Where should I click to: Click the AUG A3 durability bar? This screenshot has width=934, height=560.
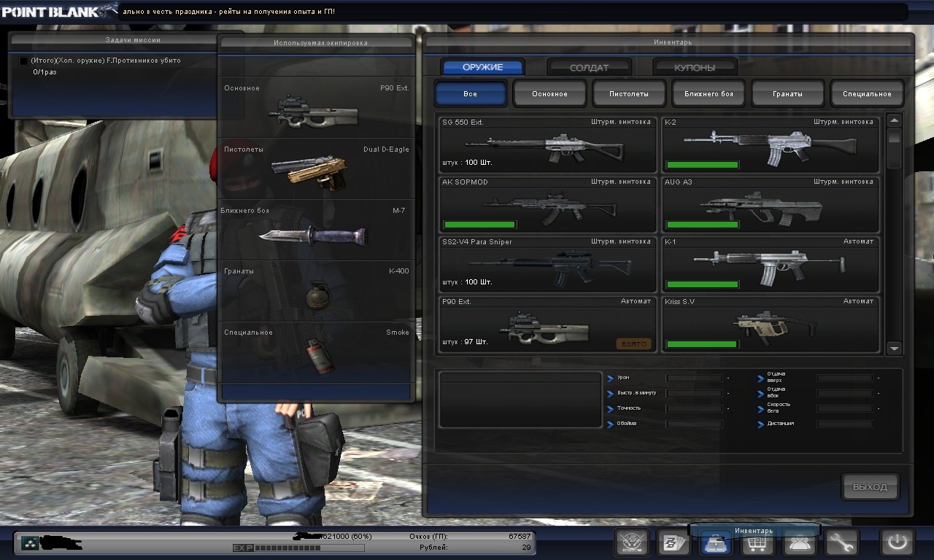(703, 225)
